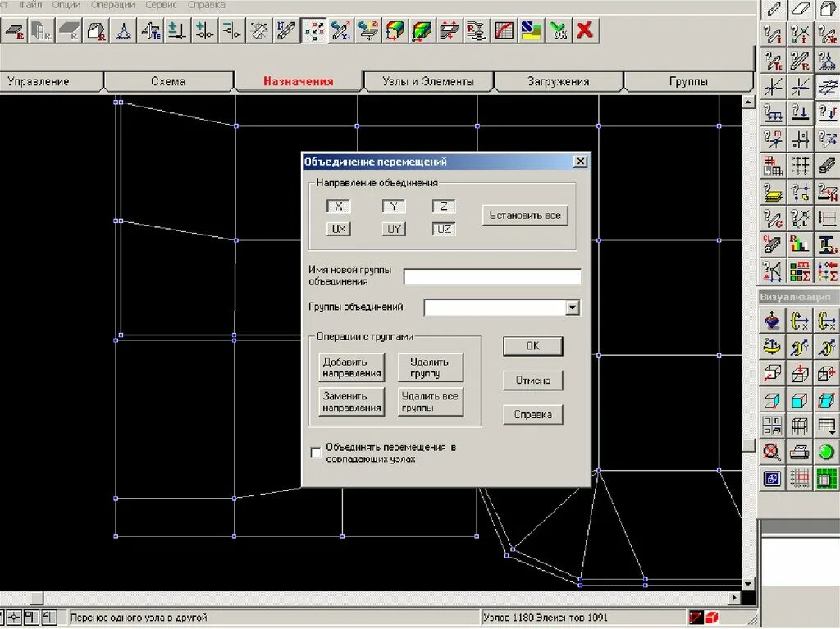Open the Файл menu
This screenshot has height=629, width=840.
pyautogui.click(x=31, y=5)
